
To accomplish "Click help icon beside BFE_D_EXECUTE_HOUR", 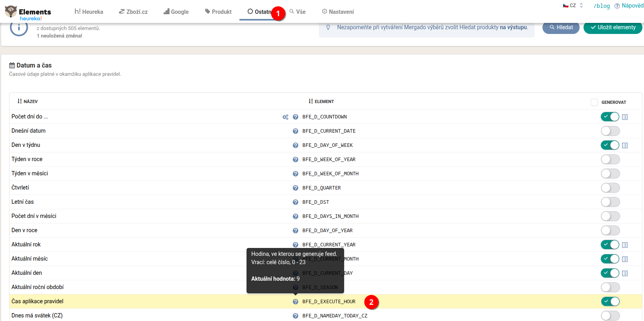I will pyautogui.click(x=296, y=302).
